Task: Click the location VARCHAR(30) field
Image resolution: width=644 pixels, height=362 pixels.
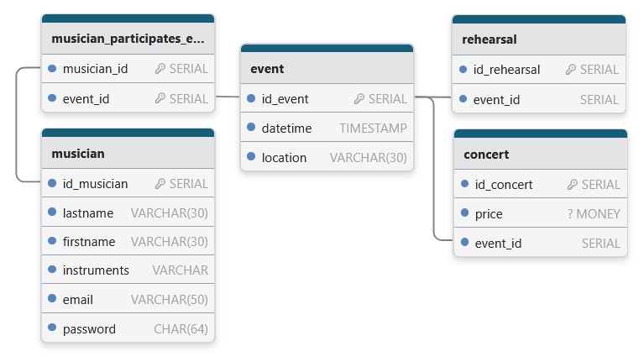Action: (327, 158)
